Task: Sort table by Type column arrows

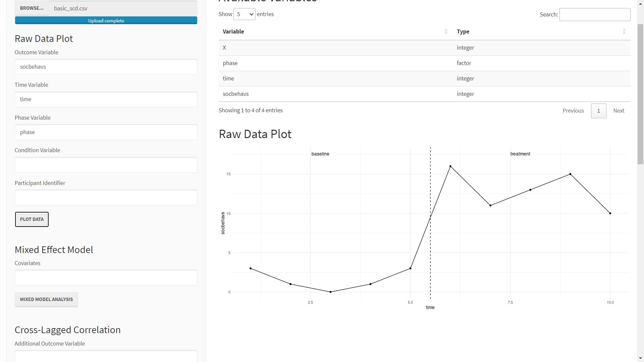Action: 624,32
